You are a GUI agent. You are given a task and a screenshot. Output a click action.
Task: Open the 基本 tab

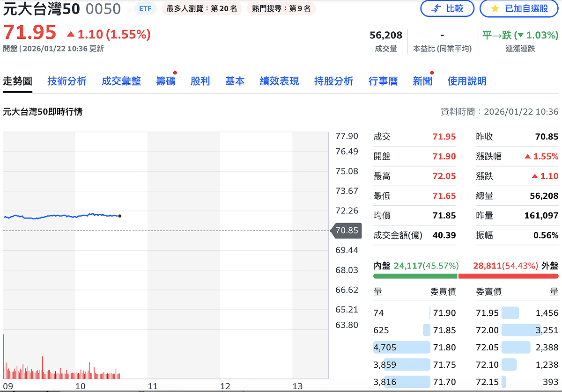235,81
